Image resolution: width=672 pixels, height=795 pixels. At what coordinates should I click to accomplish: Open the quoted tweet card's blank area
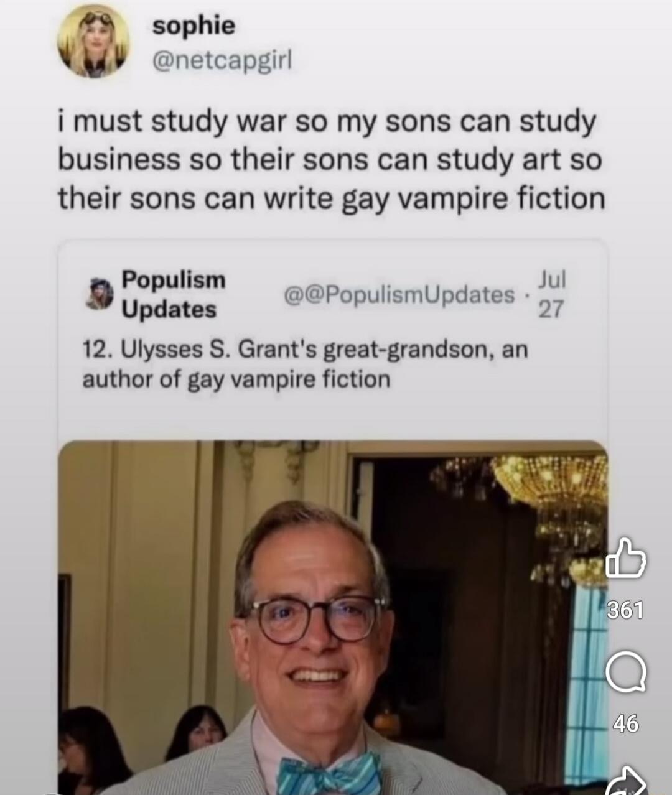tap(332, 416)
